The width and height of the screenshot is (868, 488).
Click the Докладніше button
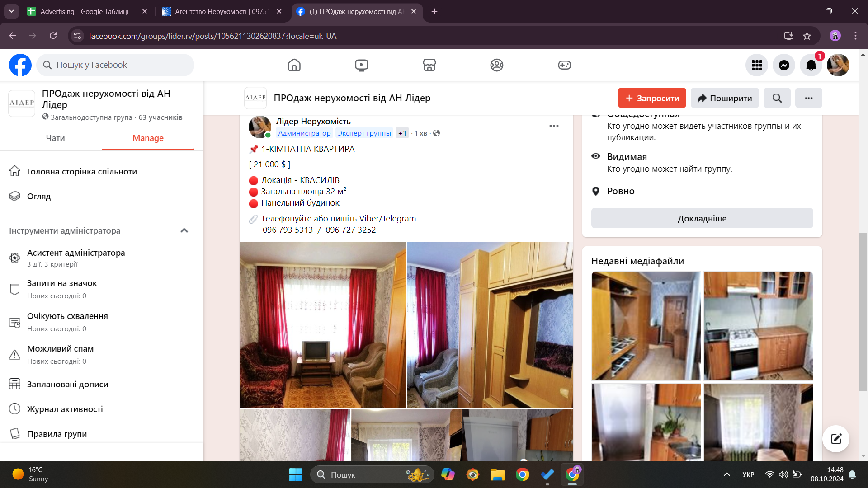702,218
